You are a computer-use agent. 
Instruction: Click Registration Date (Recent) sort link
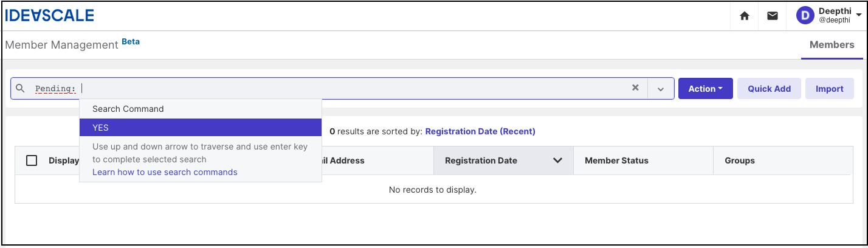coord(480,131)
